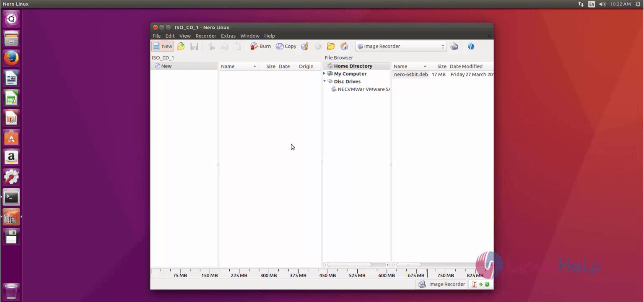644x302 pixels.
Task: Open the system power gear menu
Action: [638, 4]
